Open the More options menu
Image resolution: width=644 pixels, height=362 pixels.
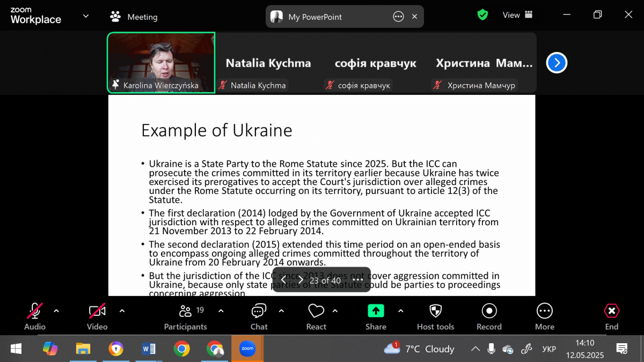[x=544, y=317]
